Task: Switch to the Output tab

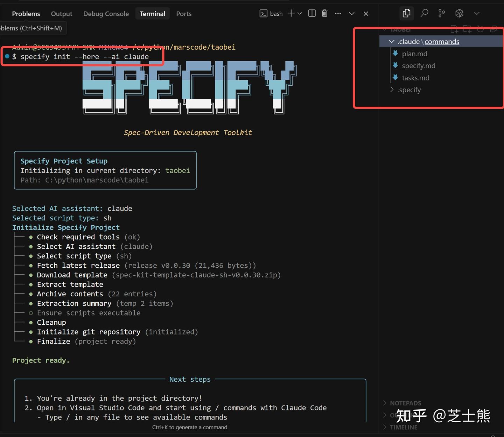Action: click(62, 13)
